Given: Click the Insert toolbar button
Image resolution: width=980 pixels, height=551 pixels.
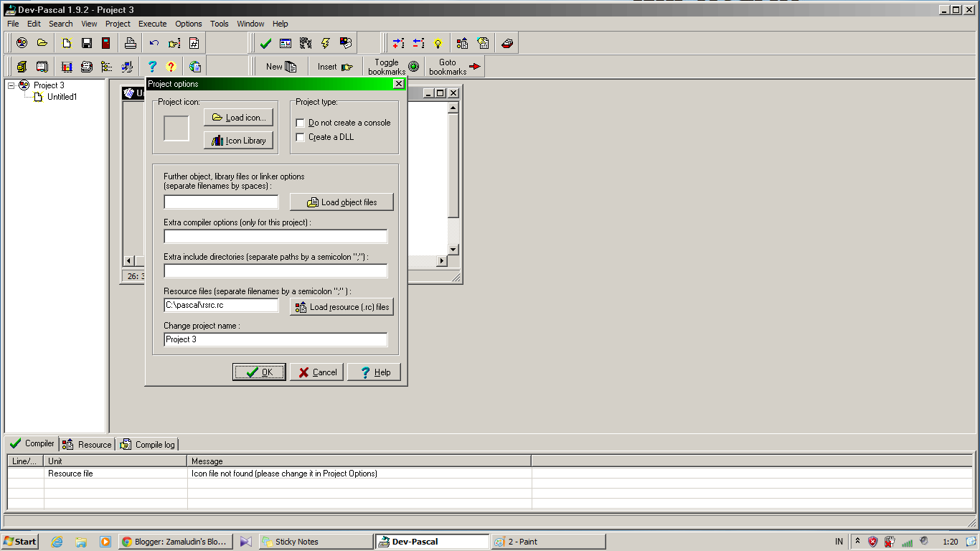Looking at the screenshot, I should (335, 67).
